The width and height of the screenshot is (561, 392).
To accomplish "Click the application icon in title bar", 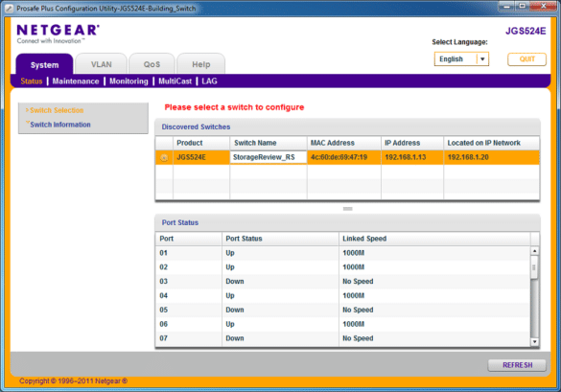I will point(10,9).
